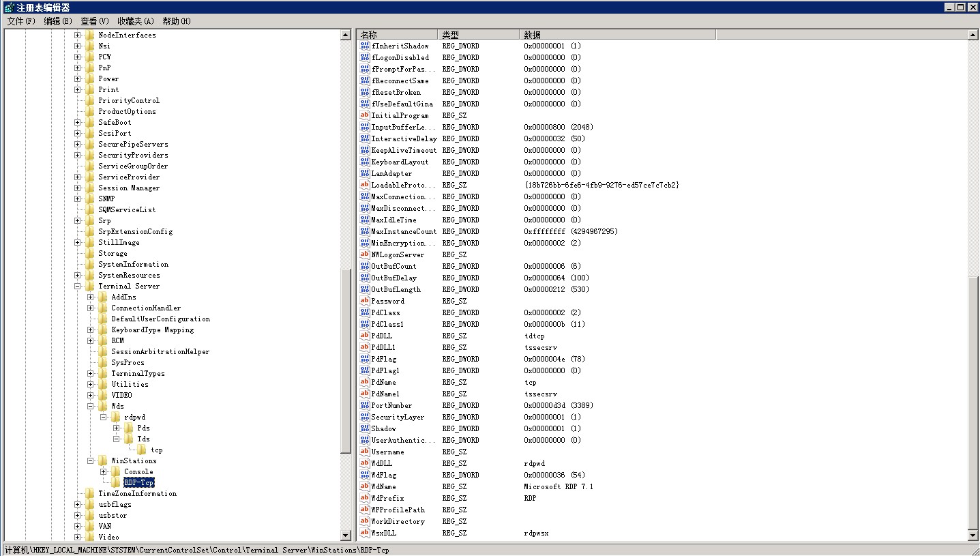Click the folder icon of Console key
Screen dimensions: 980x556
click(x=116, y=471)
